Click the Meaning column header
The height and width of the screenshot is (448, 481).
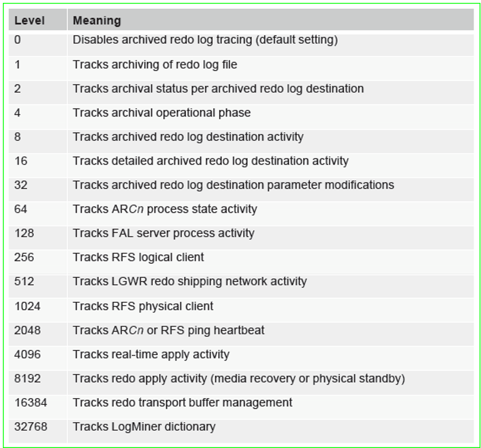coord(270,20)
